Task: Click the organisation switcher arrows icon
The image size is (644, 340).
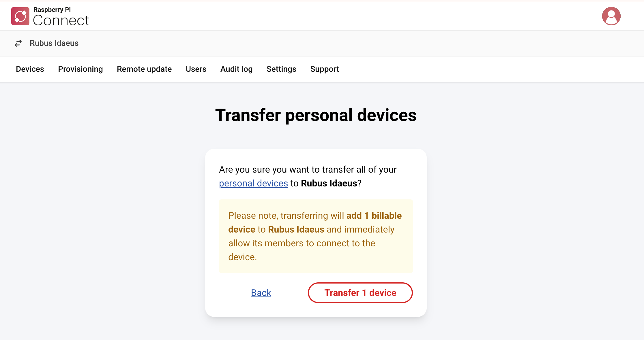Action: [18, 43]
